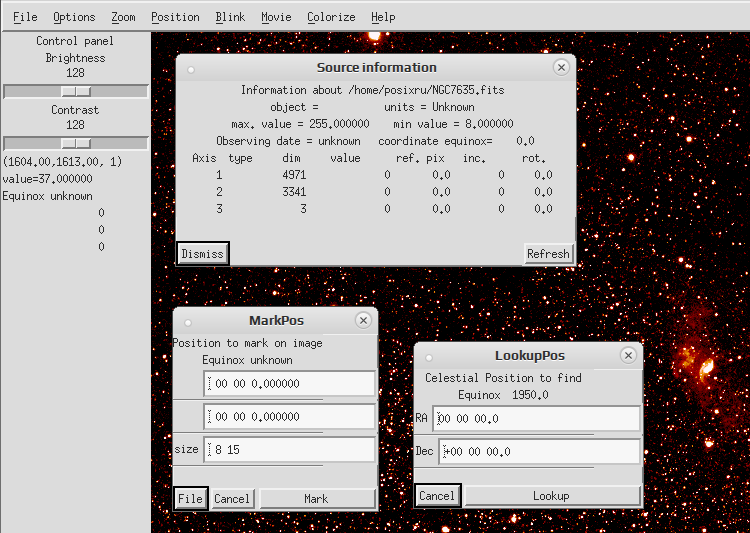Screen dimensions: 750x533
Task: Click the max. value = 255.000000 text
Action: [x=300, y=124]
